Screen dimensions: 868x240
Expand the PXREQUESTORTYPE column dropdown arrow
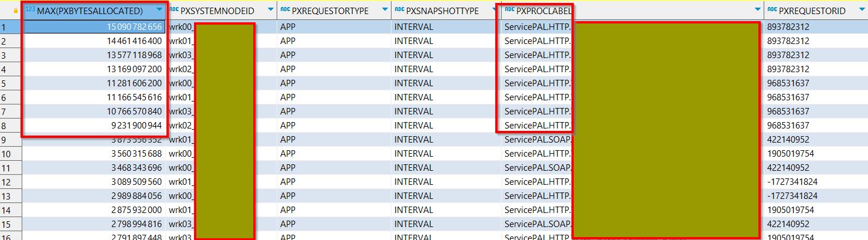(384, 11)
